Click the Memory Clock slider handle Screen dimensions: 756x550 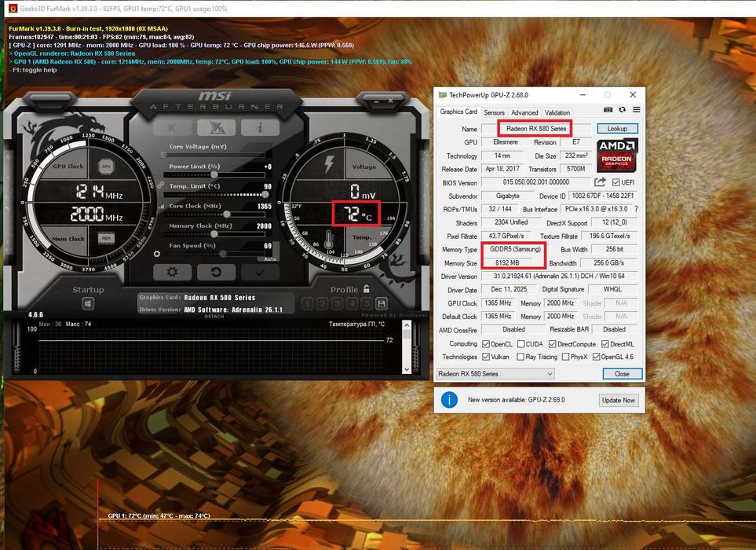click(x=214, y=234)
